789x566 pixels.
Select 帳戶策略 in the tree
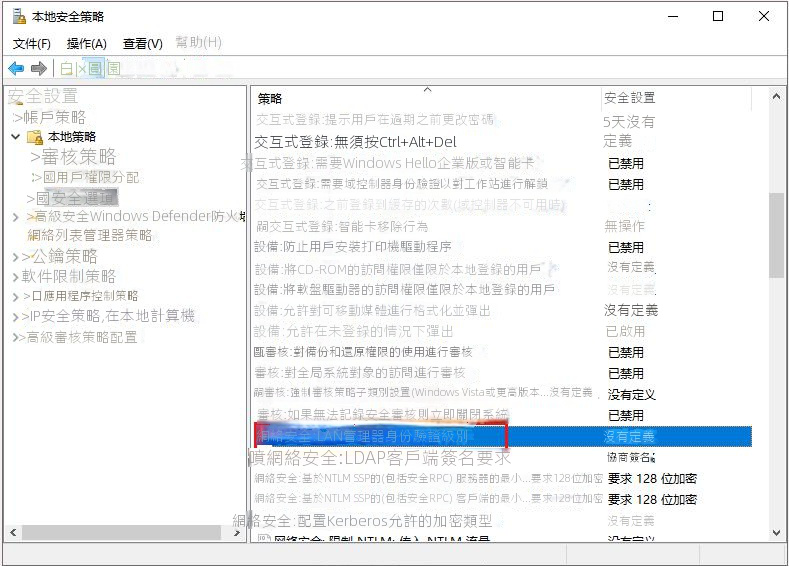pos(55,117)
